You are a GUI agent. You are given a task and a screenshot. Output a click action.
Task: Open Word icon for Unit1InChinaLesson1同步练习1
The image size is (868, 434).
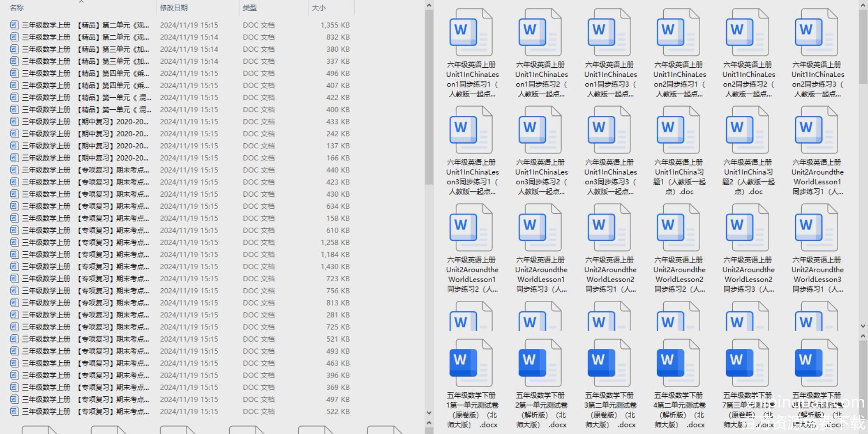pyautogui.click(x=471, y=33)
